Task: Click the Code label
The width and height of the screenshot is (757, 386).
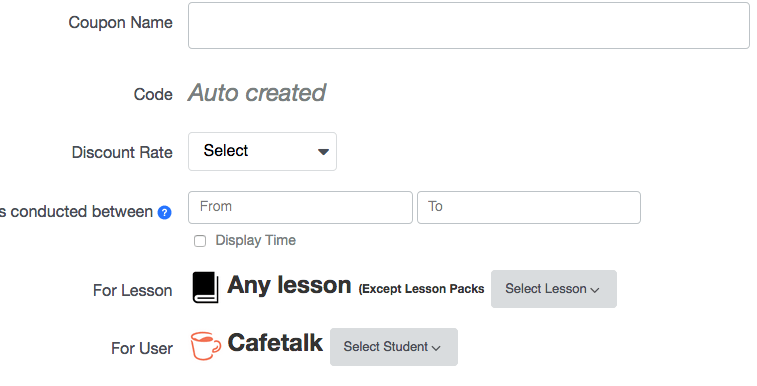Action: [x=153, y=95]
